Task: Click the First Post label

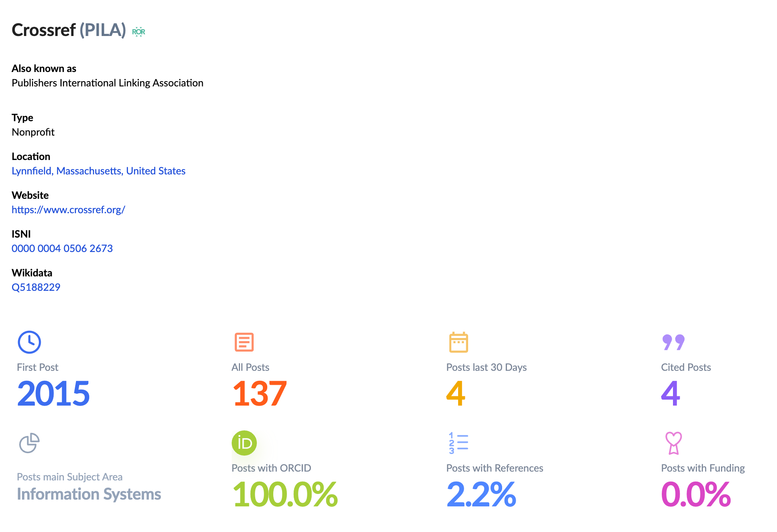Action: coord(38,367)
